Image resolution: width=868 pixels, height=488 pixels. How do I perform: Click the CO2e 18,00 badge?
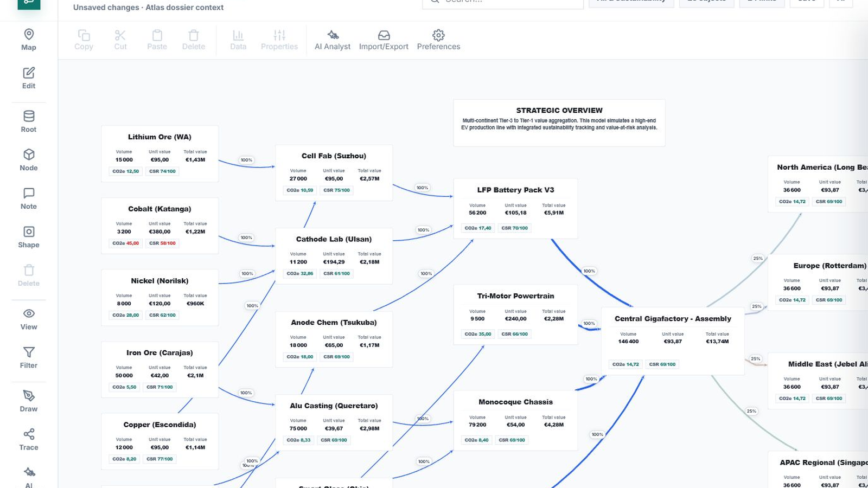pos(299,357)
